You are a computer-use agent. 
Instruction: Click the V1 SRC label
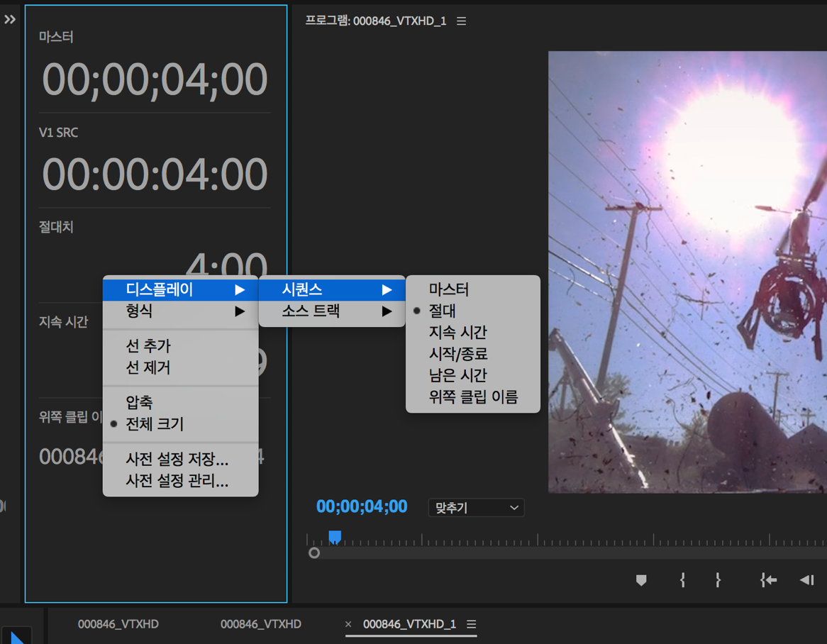[59, 133]
